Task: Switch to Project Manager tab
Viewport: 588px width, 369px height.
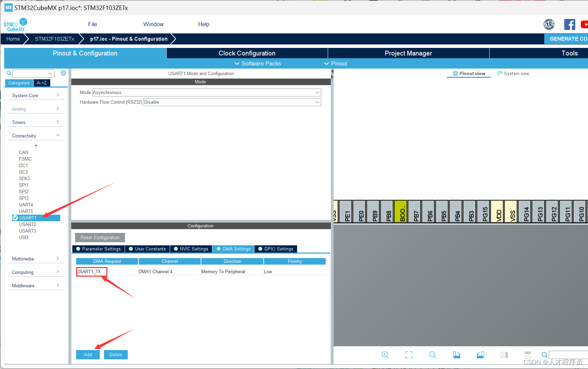Action: point(408,53)
